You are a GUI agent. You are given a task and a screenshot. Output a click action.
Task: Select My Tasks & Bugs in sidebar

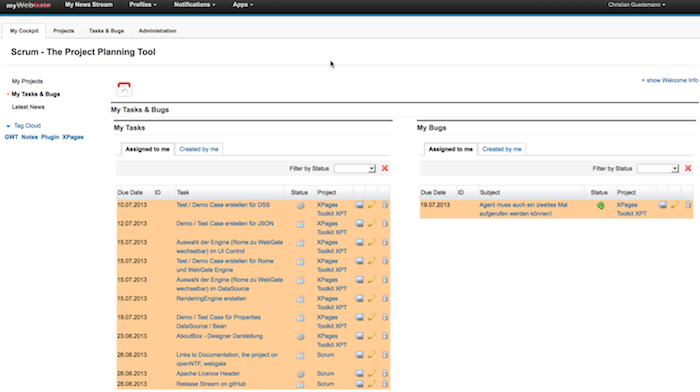pos(36,94)
